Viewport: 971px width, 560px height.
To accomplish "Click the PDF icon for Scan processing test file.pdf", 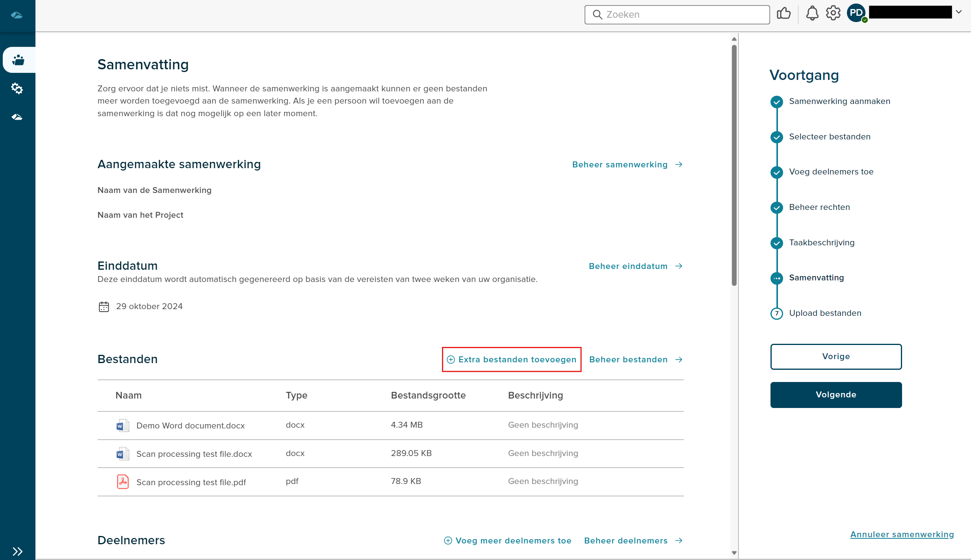I will click(123, 482).
